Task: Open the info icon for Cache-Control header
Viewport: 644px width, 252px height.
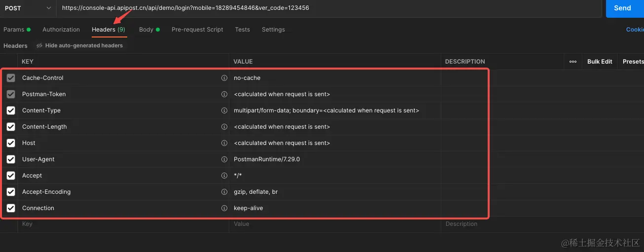Action: coord(224,78)
